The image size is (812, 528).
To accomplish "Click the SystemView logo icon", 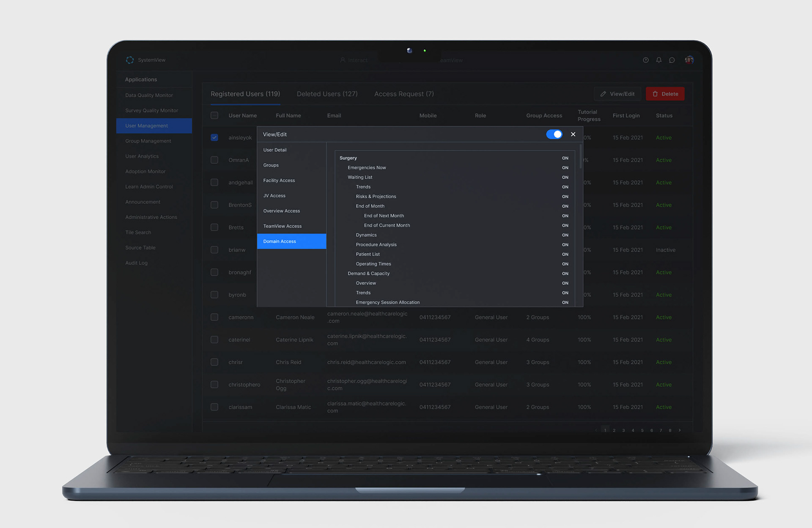I will [130, 60].
